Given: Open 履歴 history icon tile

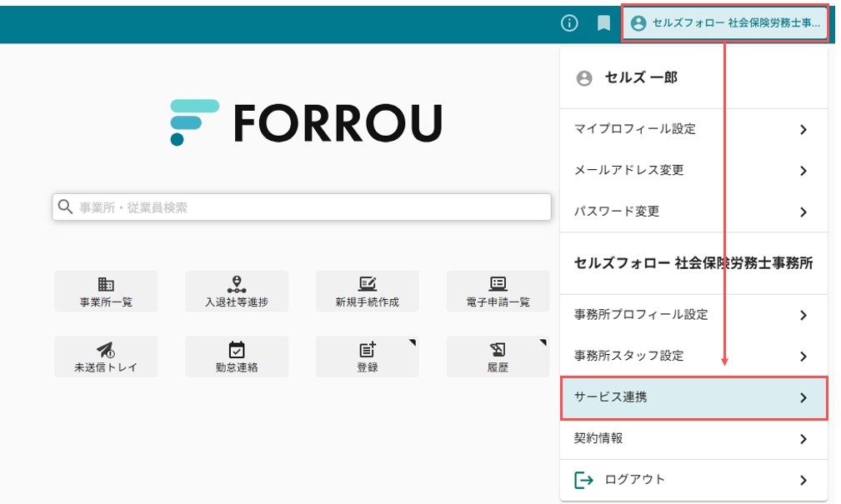Looking at the screenshot, I should (498, 357).
